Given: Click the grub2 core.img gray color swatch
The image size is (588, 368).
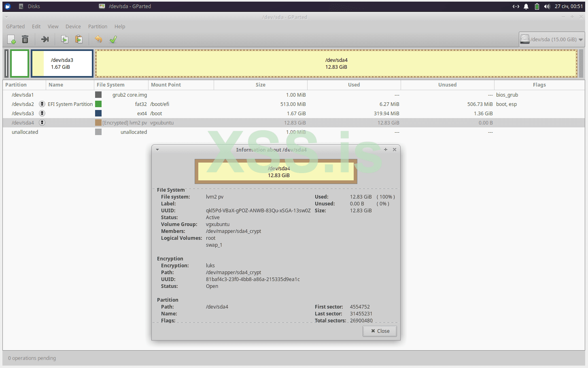Looking at the screenshot, I should click(98, 95).
